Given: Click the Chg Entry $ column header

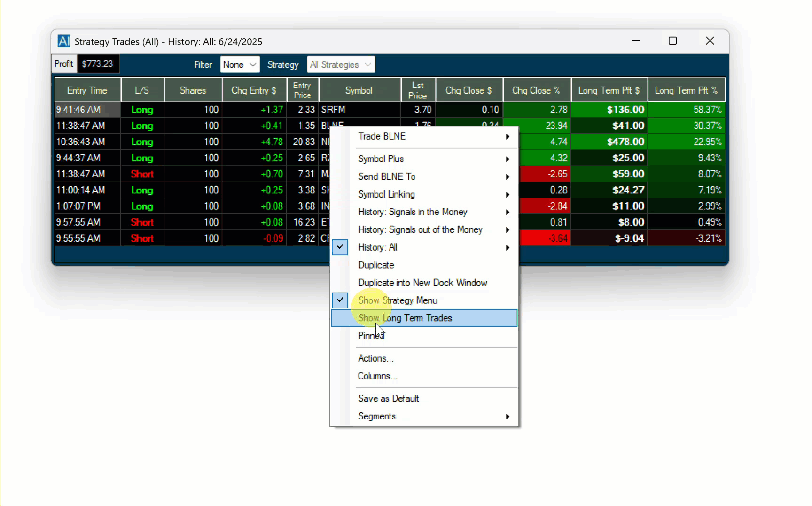Looking at the screenshot, I should pos(254,90).
